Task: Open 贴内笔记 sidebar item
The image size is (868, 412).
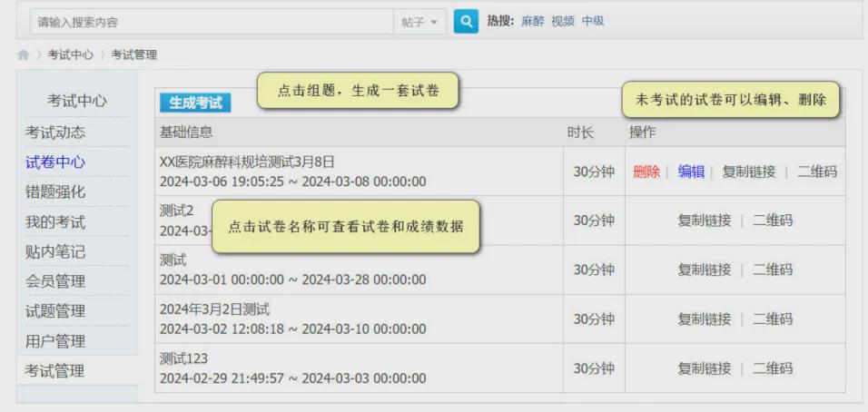Action: click(x=55, y=252)
